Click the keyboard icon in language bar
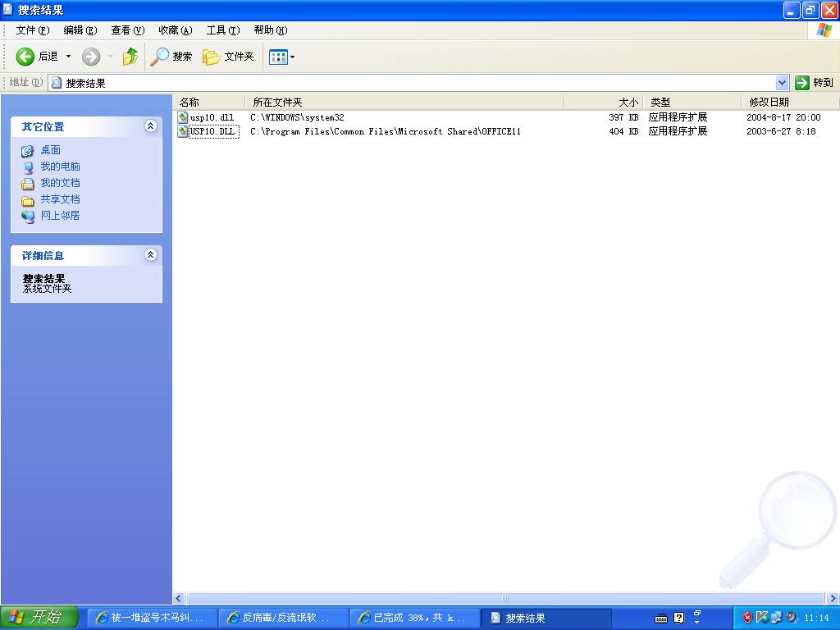The width and height of the screenshot is (840, 630). [661, 619]
